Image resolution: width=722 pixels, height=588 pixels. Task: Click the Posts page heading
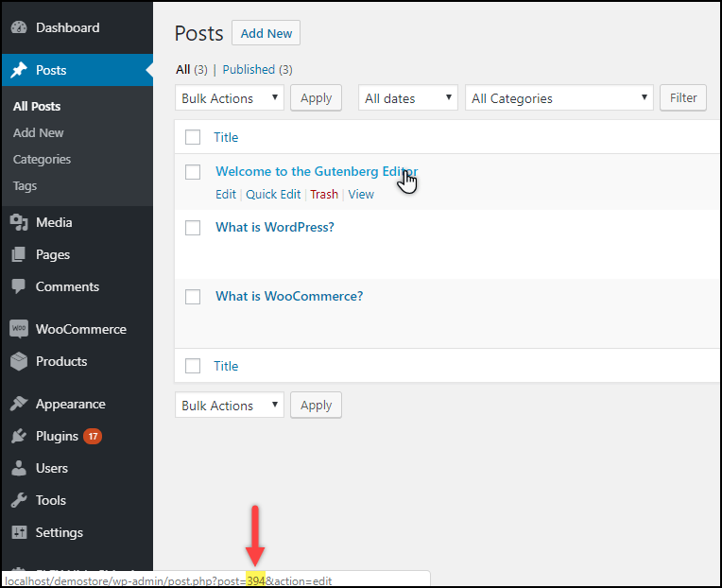198,33
